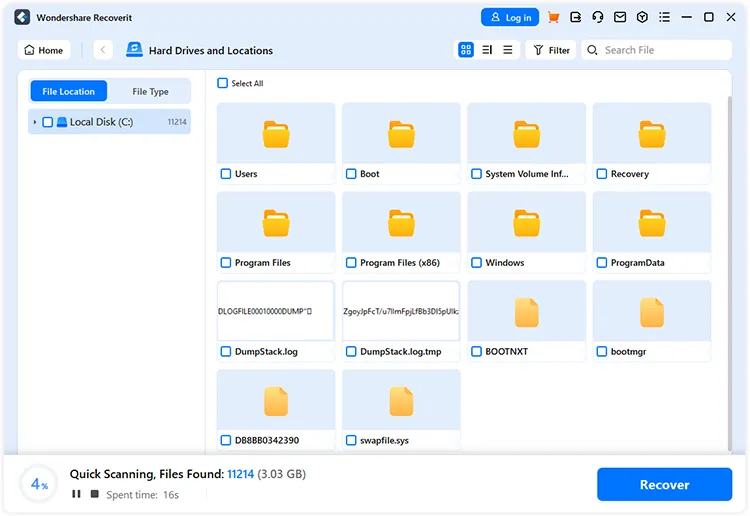Screen dimensions: 750x516
Task: Click the 11214 files found count
Action: click(x=241, y=474)
